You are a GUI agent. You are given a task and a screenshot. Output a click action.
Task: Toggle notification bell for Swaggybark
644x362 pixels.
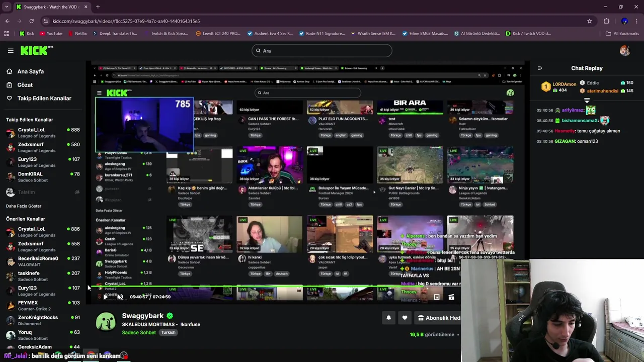click(x=388, y=318)
